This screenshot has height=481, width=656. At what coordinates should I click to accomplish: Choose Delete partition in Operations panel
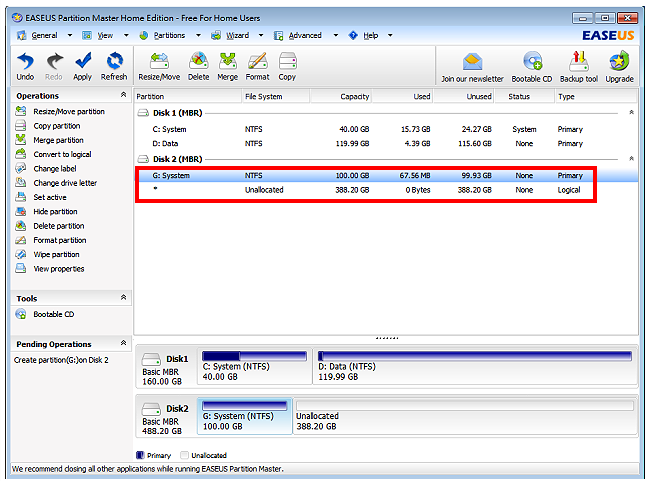50,226
